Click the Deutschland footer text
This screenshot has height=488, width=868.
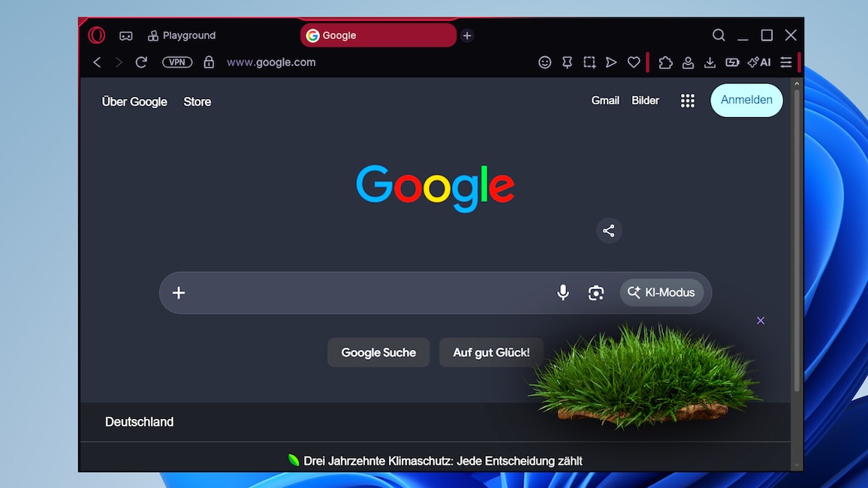[x=140, y=422]
